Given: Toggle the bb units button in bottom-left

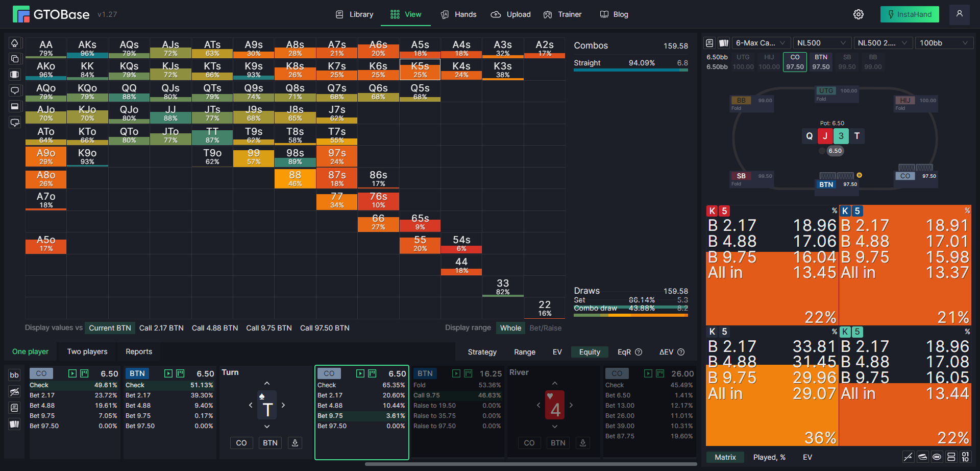Looking at the screenshot, I should [x=14, y=375].
